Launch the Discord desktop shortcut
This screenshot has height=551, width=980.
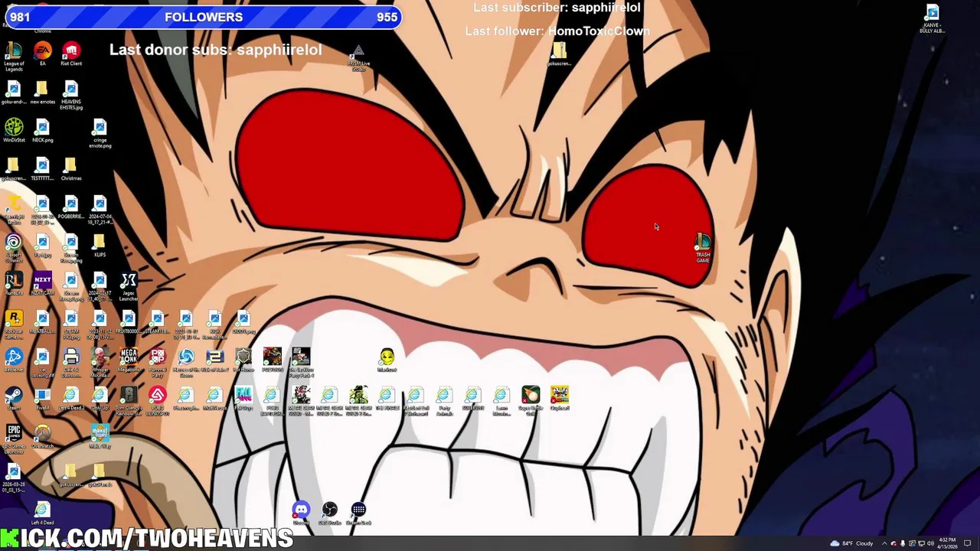(301, 513)
